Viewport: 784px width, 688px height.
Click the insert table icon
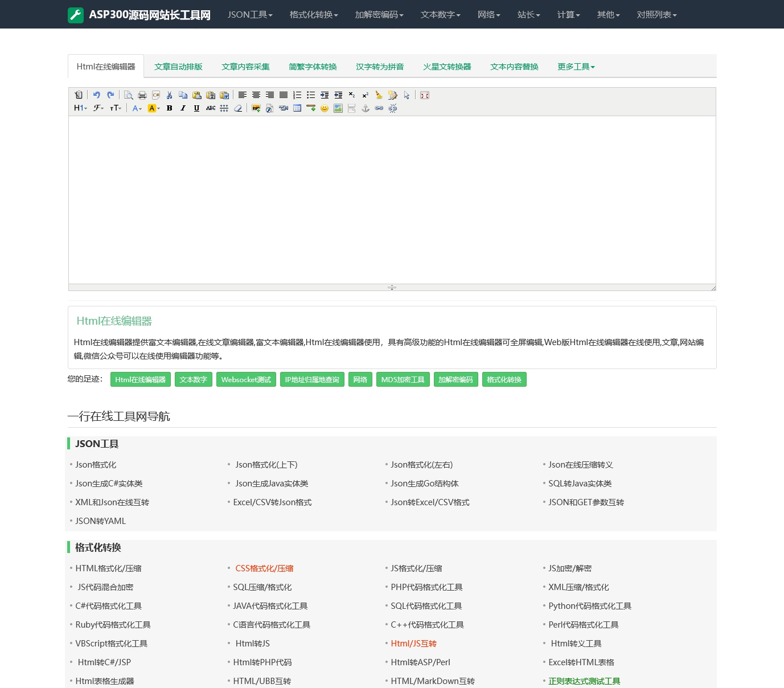pyautogui.click(x=297, y=108)
